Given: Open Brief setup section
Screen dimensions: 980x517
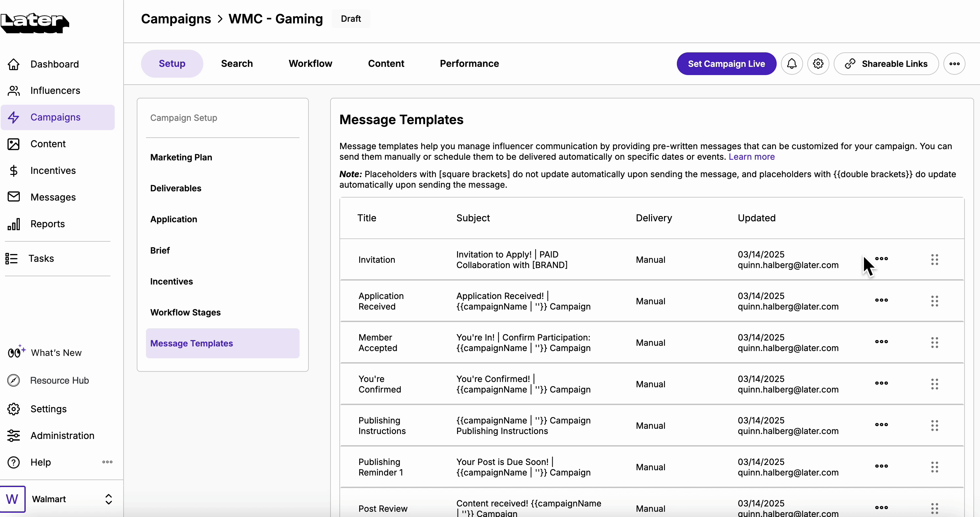Looking at the screenshot, I should tap(222, 251).
